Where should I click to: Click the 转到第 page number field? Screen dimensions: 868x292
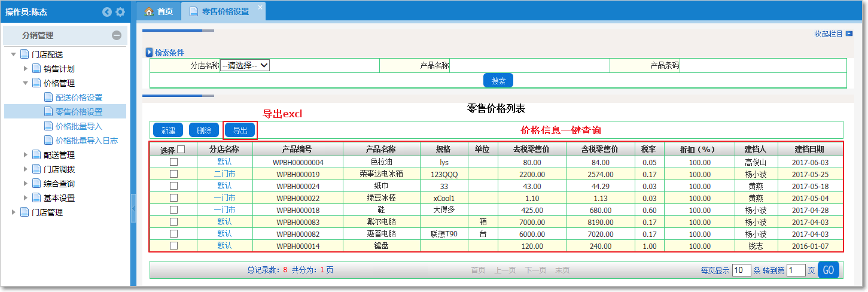[x=796, y=270]
